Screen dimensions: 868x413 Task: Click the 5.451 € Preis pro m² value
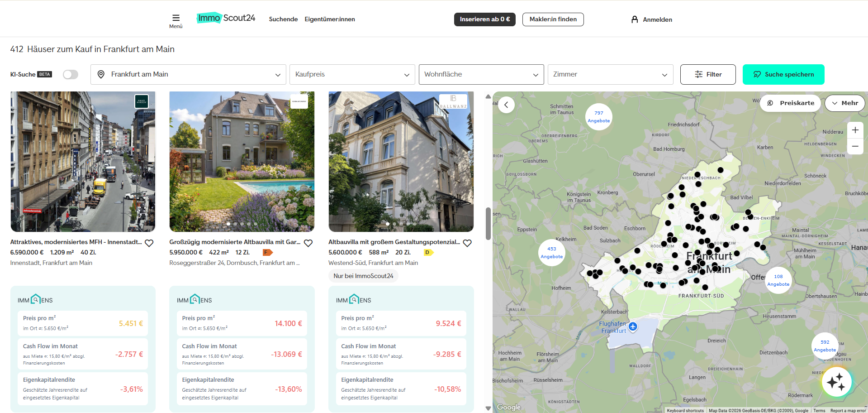click(131, 323)
